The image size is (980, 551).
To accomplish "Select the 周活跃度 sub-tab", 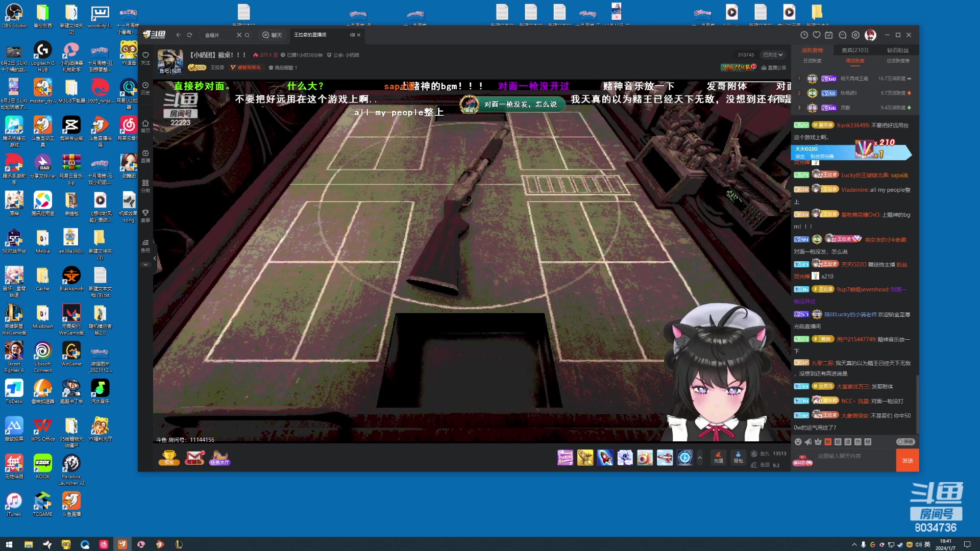I will [x=855, y=61].
